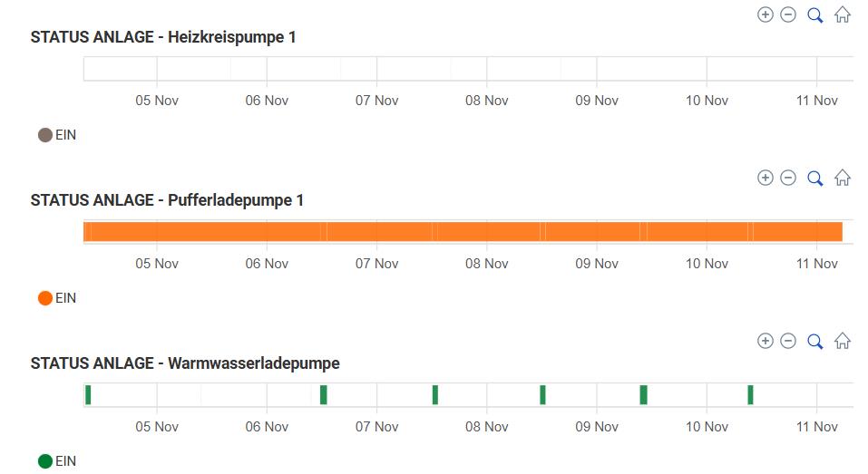The image size is (868, 474).
Task: Activate selection zoom for Pufferladepumpe 1
Action: 814,178
